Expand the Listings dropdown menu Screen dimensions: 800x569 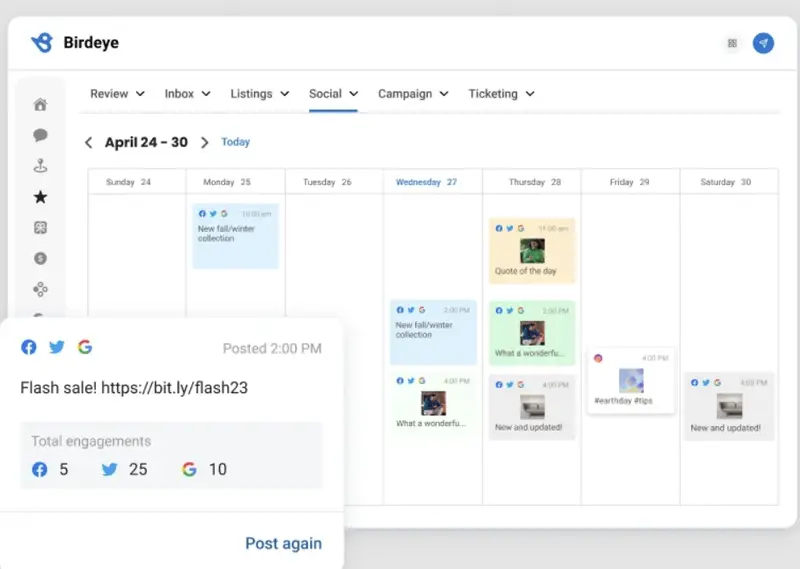pyautogui.click(x=259, y=94)
